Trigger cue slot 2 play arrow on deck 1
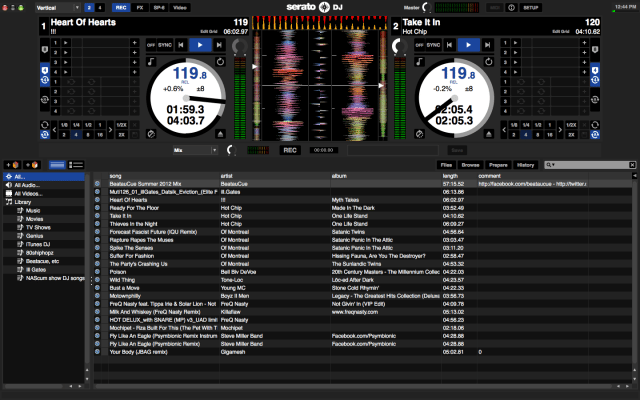Image resolution: width=640 pixels, height=400 pixels. pyautogui.click(x=66, y=52)
